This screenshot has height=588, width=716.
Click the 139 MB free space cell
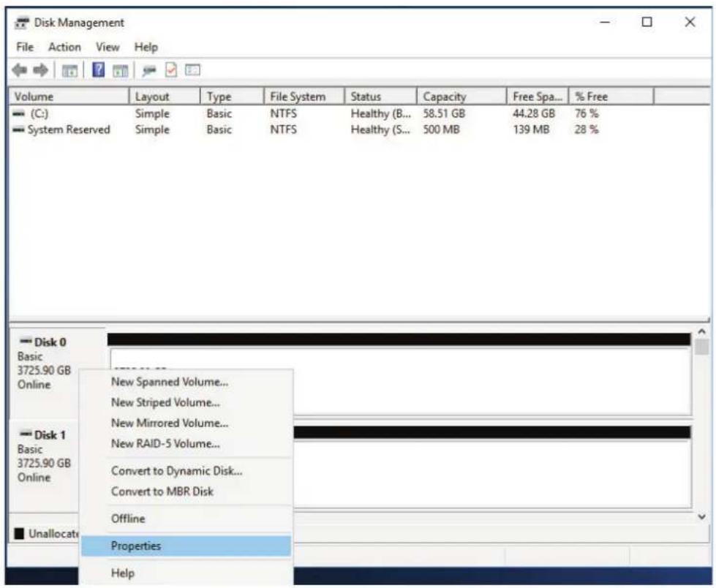531,129
